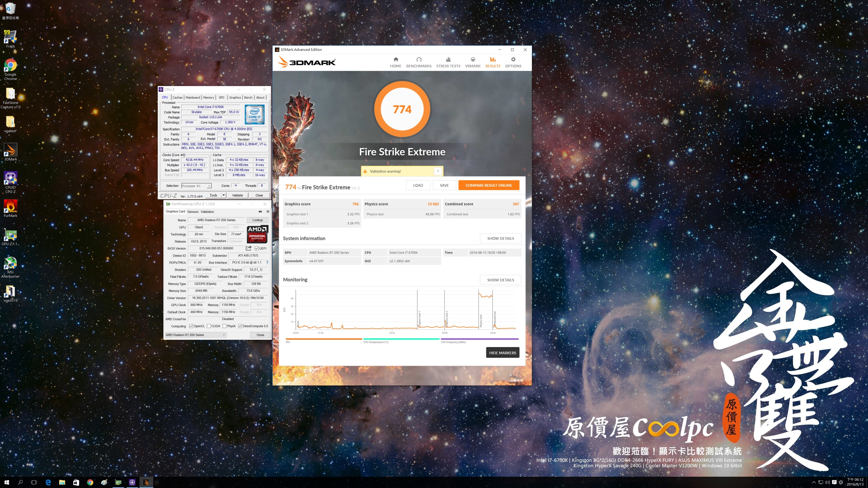Screen dimensions: 868x488
Task: Toggle the OpenCL checkbox in GPU-Z
Action: (x=191, y=326)
